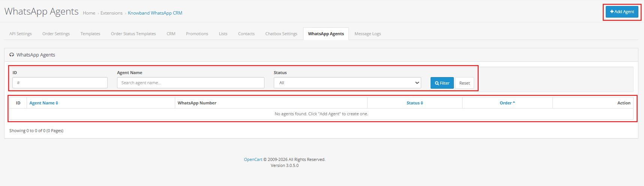Click the Agent Name search field

click(191, 83)
